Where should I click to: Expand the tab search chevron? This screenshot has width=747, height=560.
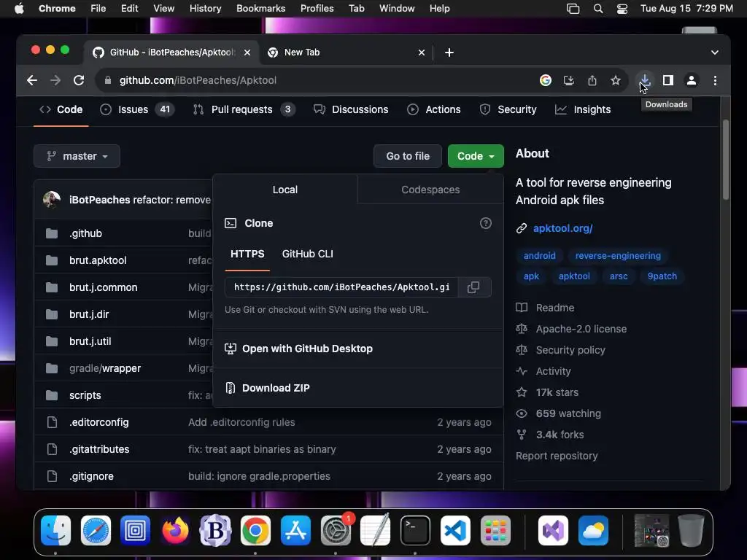pyautogui.click(x=715, y=52)
